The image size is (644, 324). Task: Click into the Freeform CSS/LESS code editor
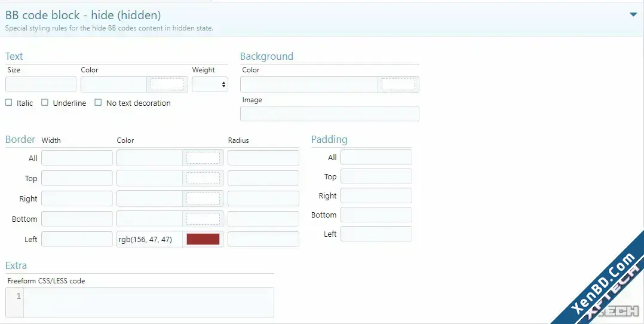pyautogui.click(x=149, y=302)
